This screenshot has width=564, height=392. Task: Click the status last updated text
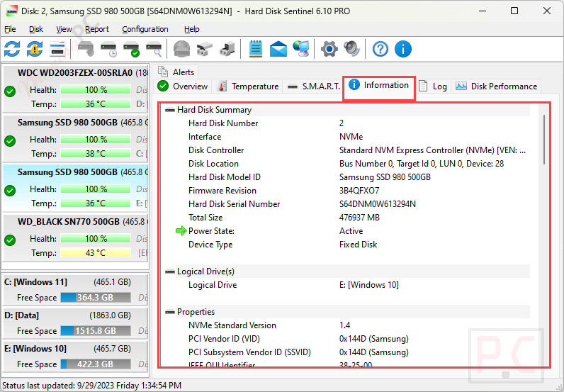pos(91,386)
